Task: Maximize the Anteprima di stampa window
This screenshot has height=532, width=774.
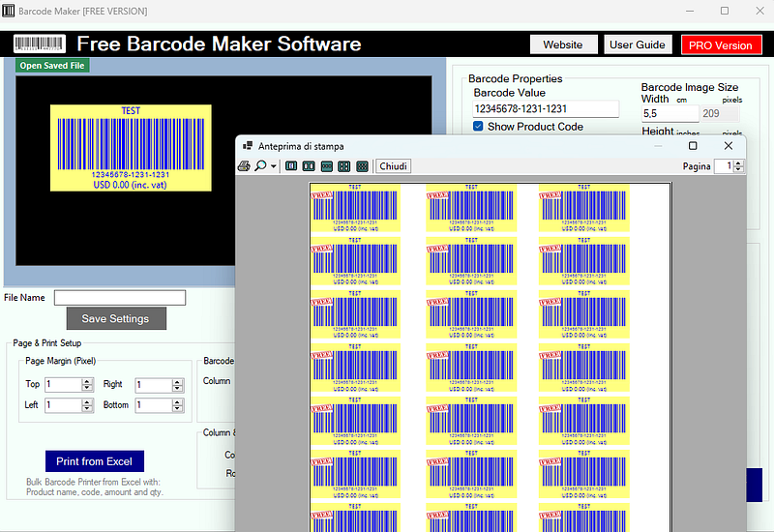Action: coord(693,146)
